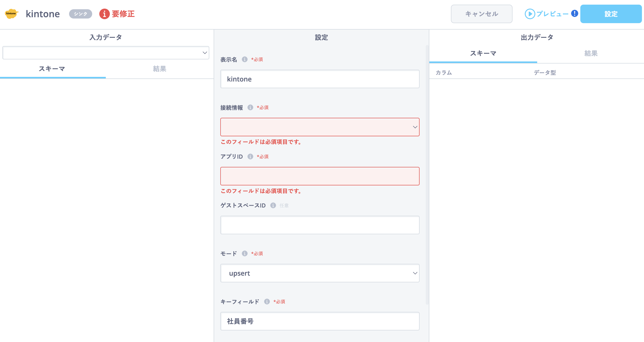The image size is (644, 342).
Task: Click the preview play icon
Action: coord(530,14)
